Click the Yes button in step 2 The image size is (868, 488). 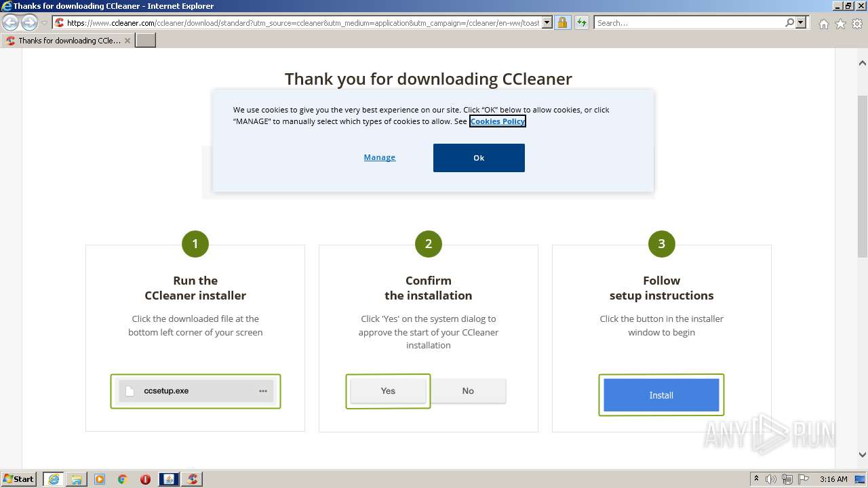388,391
